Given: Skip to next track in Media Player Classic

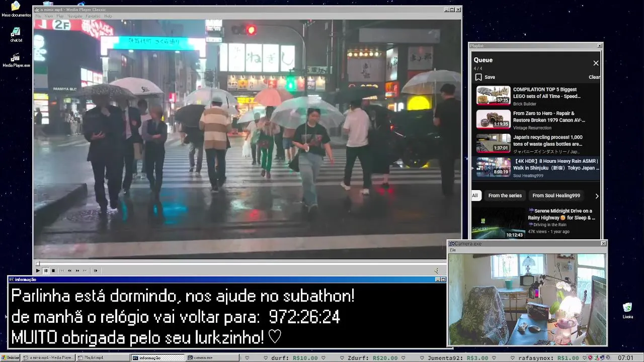Looking at the screenshot, I should [85, 270].
